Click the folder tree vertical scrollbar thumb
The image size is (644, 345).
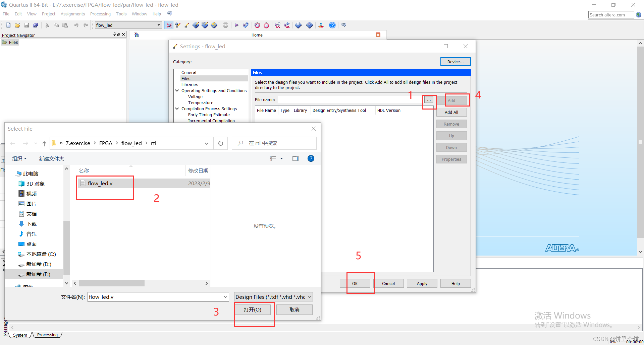(66, 248)
